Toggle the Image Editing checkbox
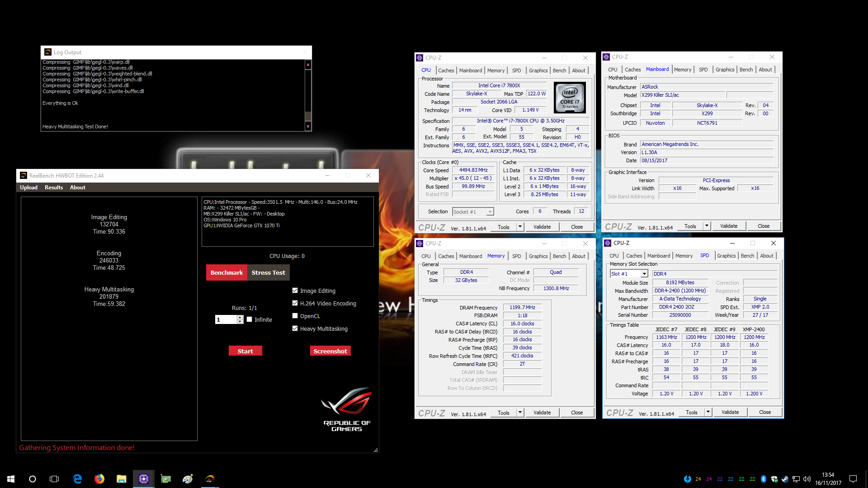 295,291
